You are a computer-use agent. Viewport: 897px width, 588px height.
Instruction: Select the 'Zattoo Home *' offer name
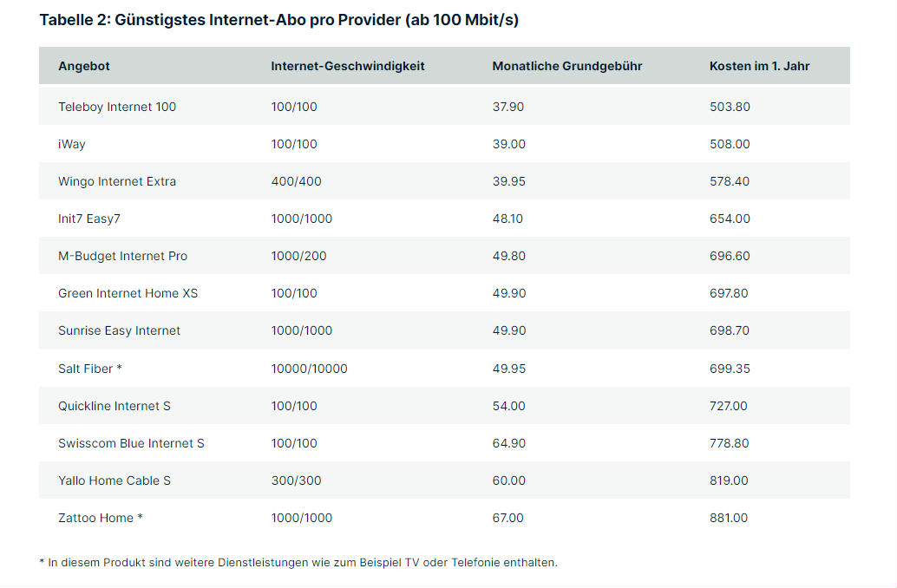coord(101,518)
